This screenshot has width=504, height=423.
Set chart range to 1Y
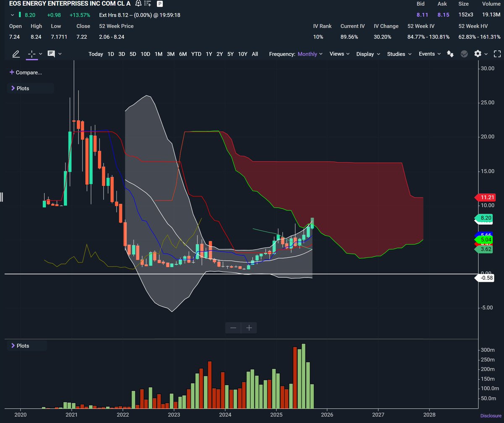click(x=209, y=54)
